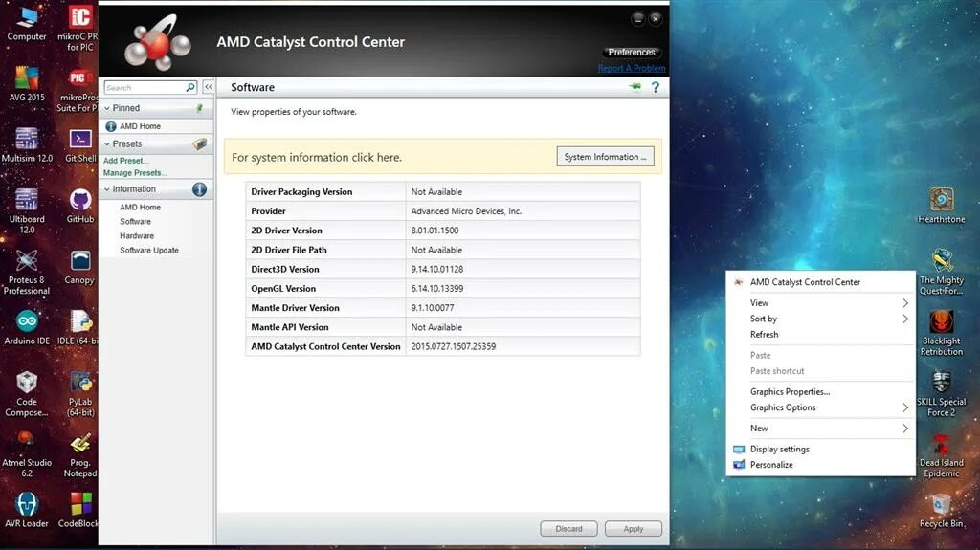Image resolution: width=980 pixels, height=550 pixels.
Task: Click the Presets tag icon
Action: [199, 143]
